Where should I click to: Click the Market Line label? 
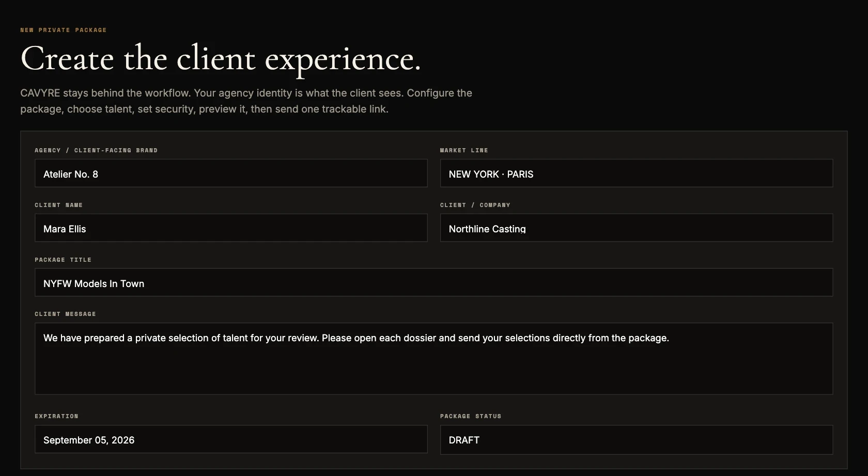point(464,150)
